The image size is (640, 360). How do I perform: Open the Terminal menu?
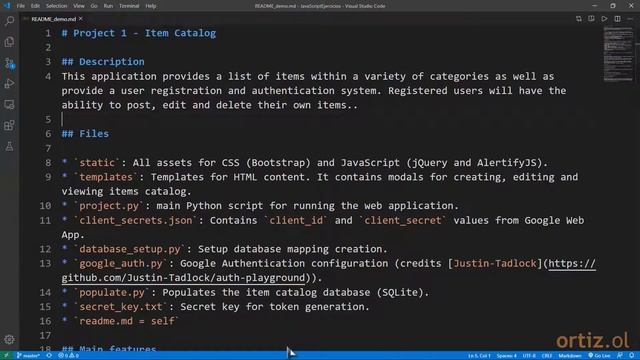point(129,6)
